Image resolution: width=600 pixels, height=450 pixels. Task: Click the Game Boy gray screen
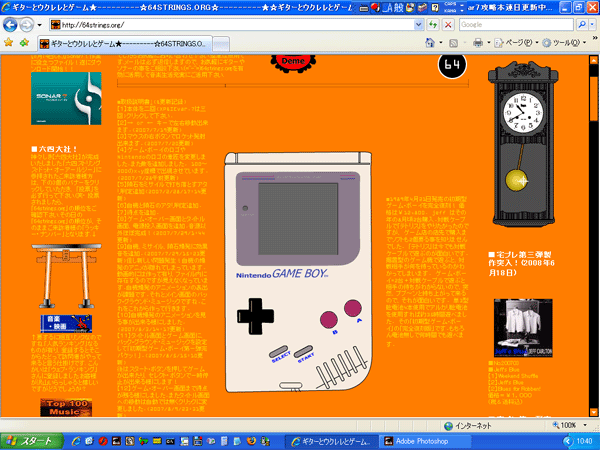click(298, 218)
